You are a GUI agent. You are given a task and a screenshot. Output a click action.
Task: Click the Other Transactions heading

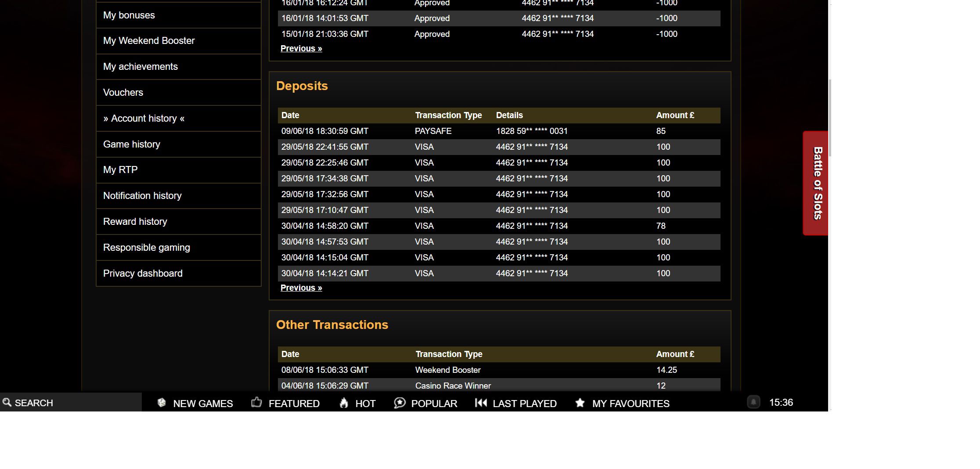[332, 325]
